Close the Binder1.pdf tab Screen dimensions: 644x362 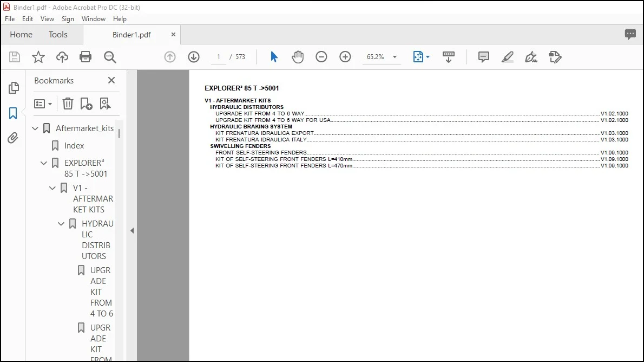[x=173, y=35]
